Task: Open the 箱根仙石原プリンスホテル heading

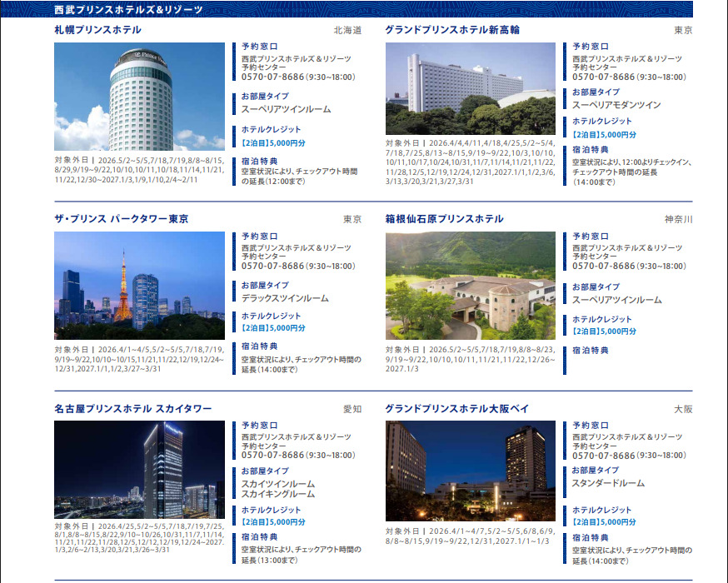Action: [444, 219]
